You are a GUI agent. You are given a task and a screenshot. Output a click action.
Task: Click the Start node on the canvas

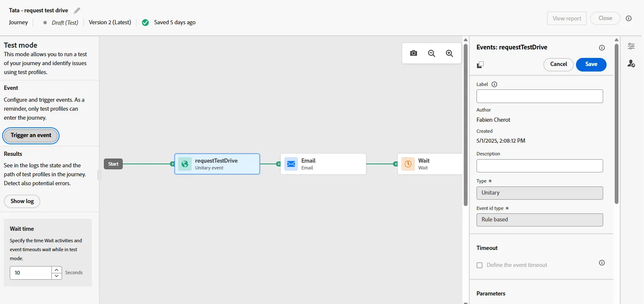[x=113, y=164]
